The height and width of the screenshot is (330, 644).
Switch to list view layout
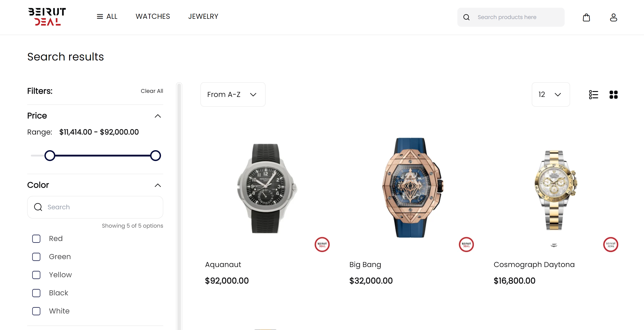(x=593, y=94)
